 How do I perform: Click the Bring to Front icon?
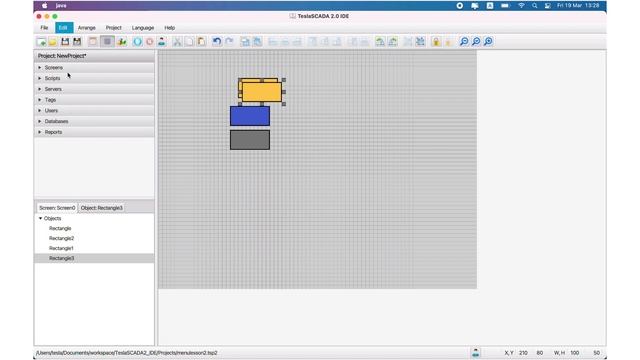coord(245,42)
